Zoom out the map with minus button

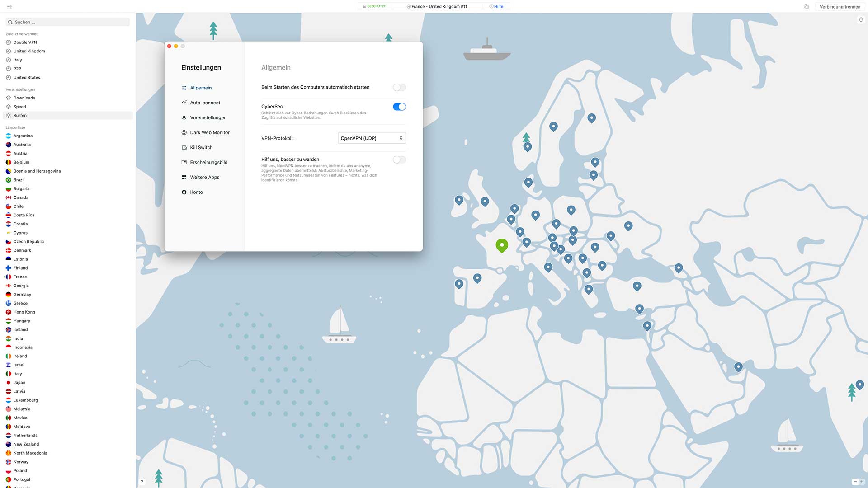(855, 482)
